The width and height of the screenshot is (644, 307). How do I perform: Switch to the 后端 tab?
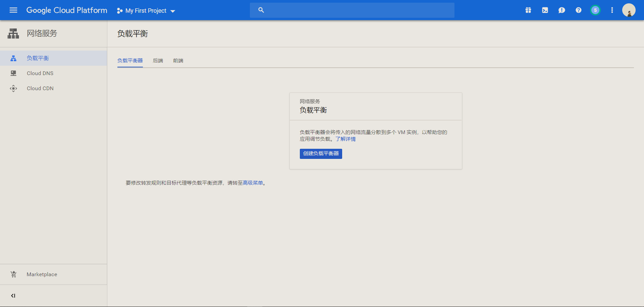[x=158, y=61]
